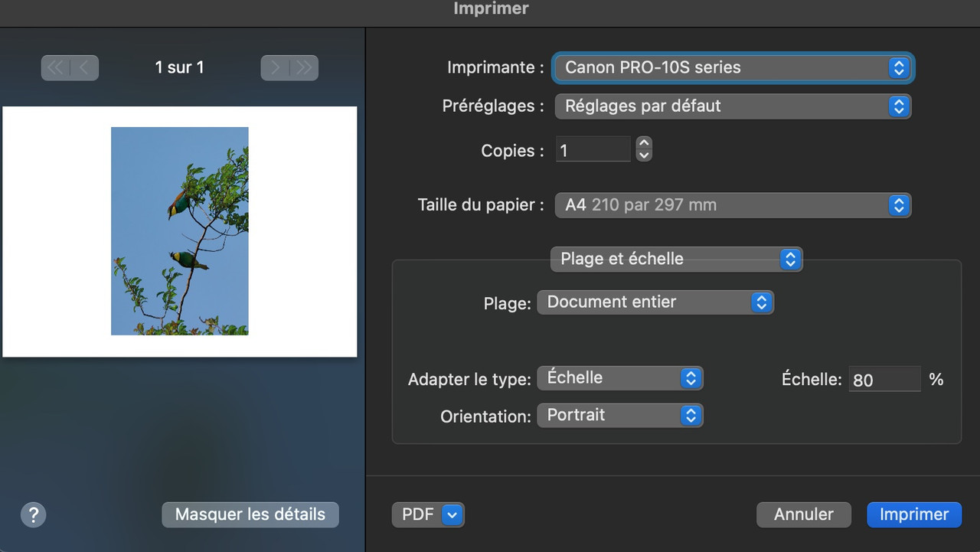The width and height of the screenshot is (980, 552).
Task: Open the Imprimante dropdown Canon PRO-10S series
Action: click(733, 67)
